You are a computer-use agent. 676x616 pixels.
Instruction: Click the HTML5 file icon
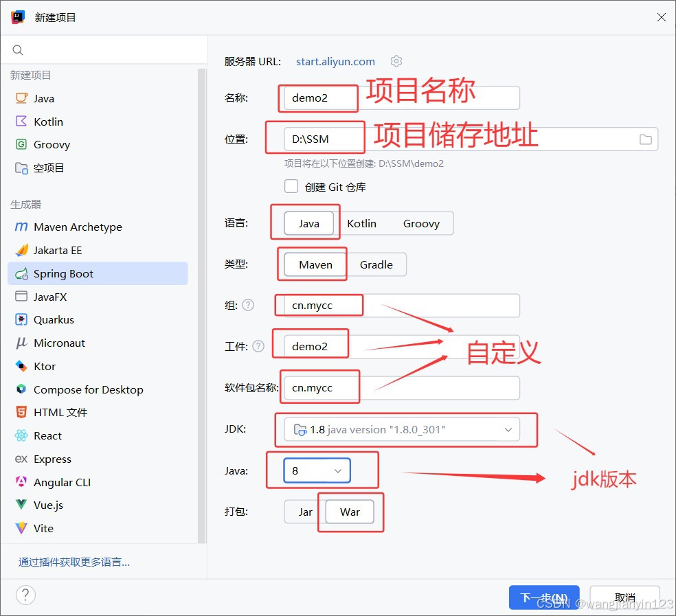(x=21, y=412)
